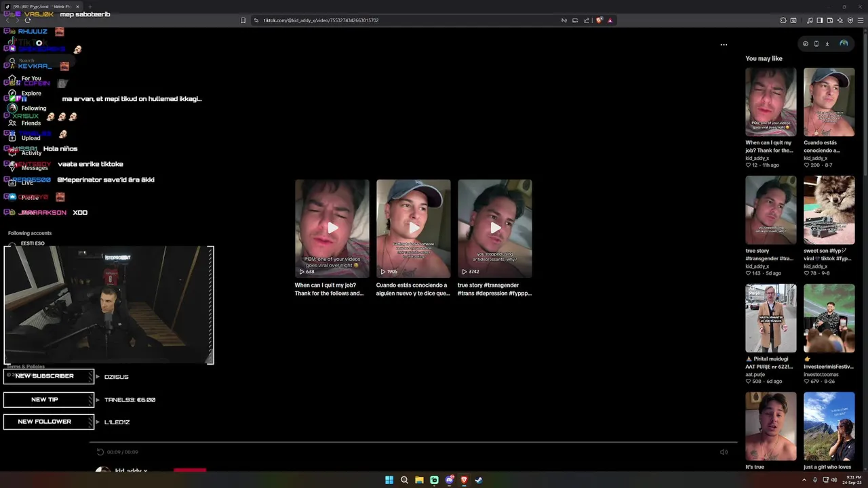Open the site settings icon in address bar
This screenshot has width=868, height=488.
[x=256, y=20]
